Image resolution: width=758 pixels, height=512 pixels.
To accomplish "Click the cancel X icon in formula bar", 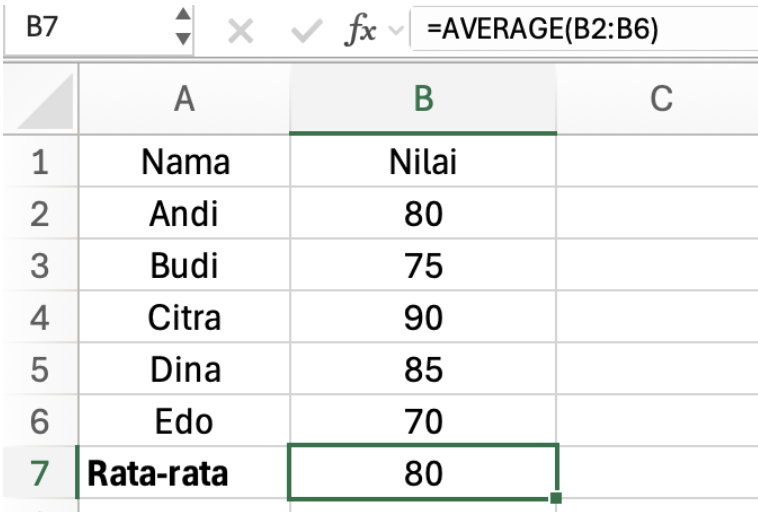I will 239,31.
